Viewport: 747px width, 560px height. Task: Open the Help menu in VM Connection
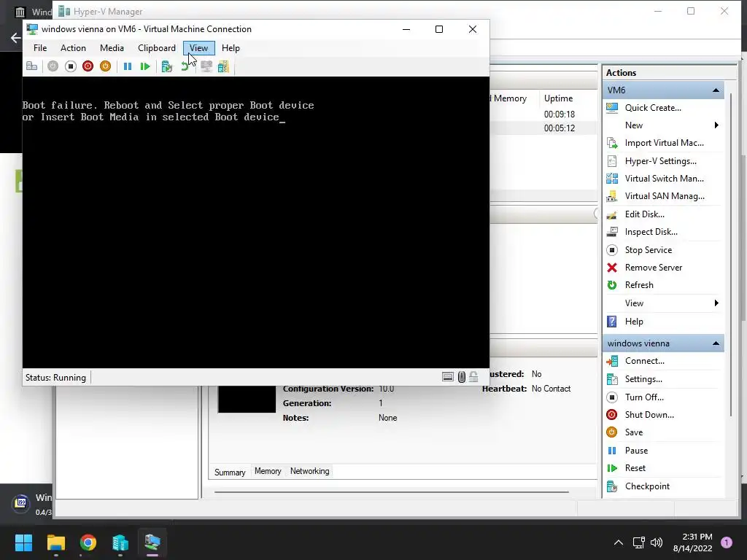click(x=231, y=48)
